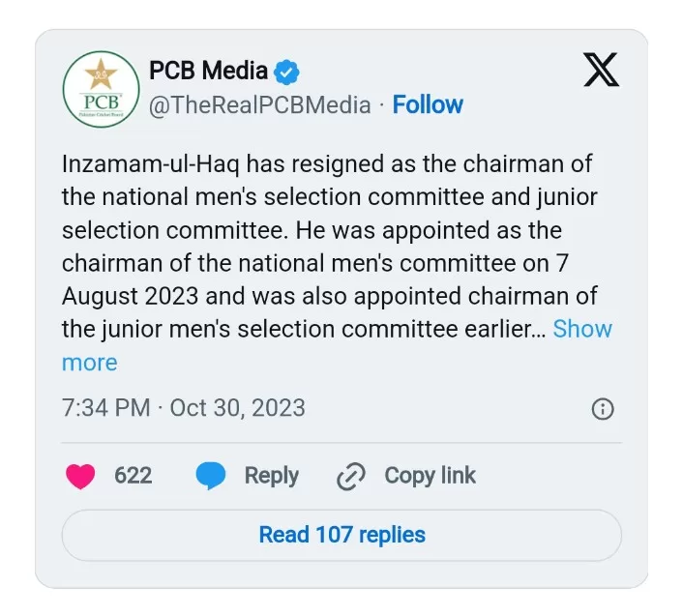Click the 7:34 PM Oct 30 timestamp

[183, 408]
